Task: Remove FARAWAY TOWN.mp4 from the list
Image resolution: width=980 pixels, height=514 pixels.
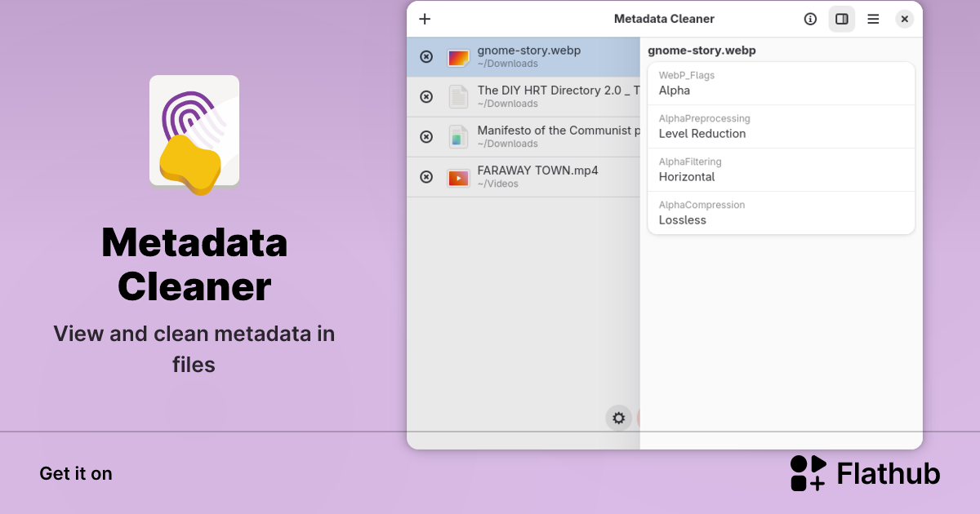Action: pos(426,176)
